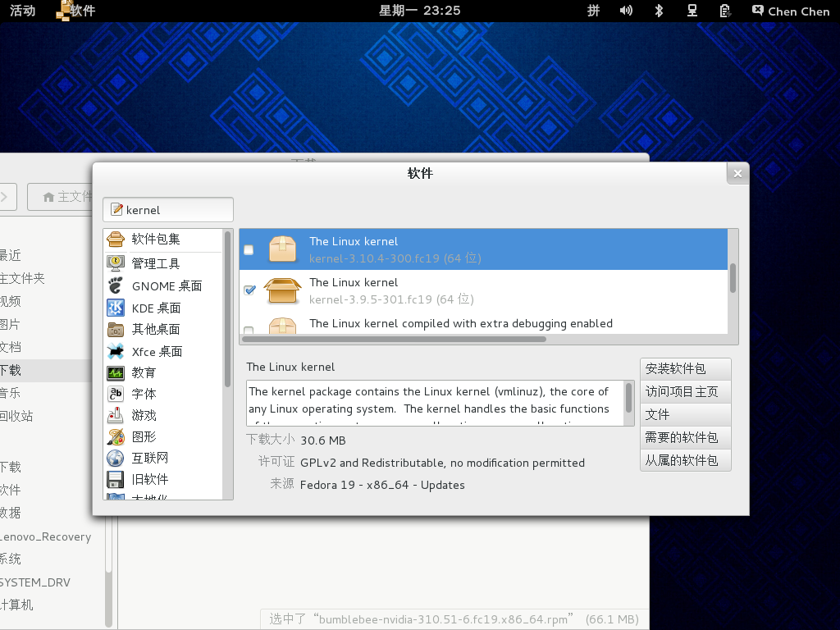This screenshot has width=840, height=630.
Task: Select the KDE 桌面 icon
Action: [116, 308]
